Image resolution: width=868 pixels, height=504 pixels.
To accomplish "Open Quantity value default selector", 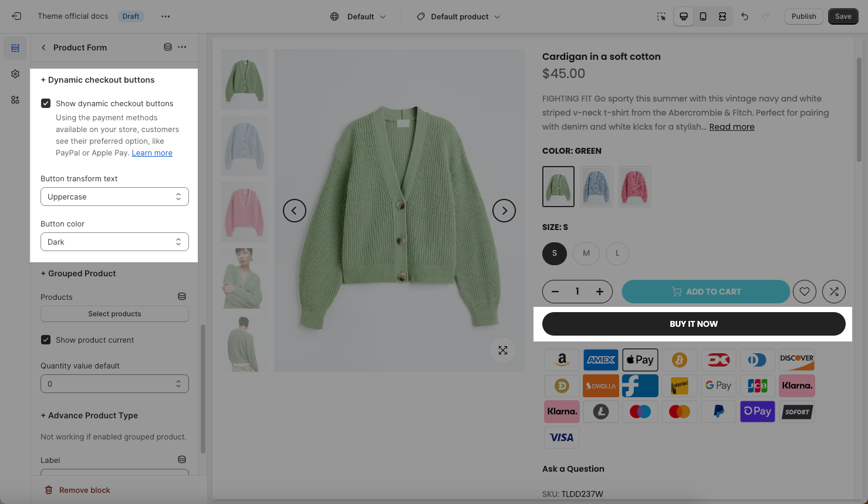I will tap(114, 384).
